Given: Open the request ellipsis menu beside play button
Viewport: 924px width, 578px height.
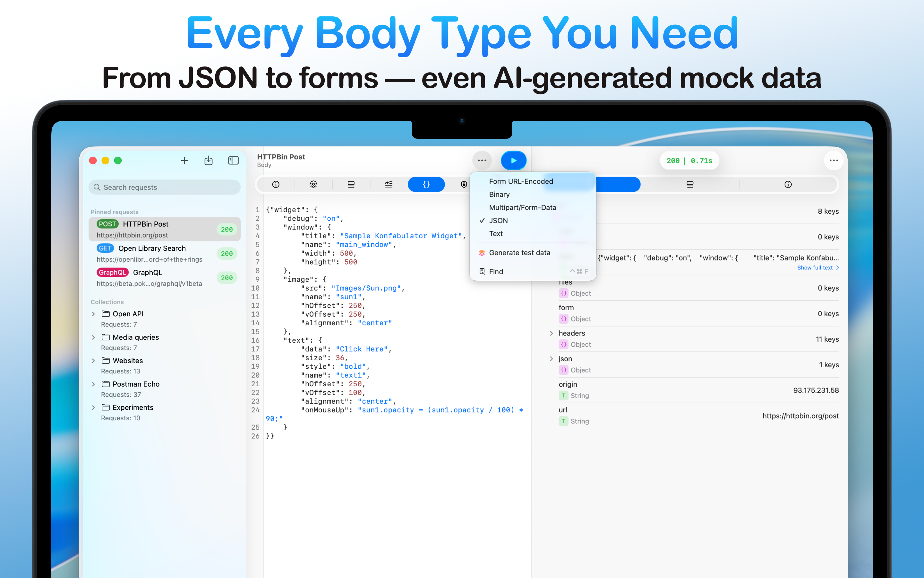Looking at the screenshot, I should 482,161.
